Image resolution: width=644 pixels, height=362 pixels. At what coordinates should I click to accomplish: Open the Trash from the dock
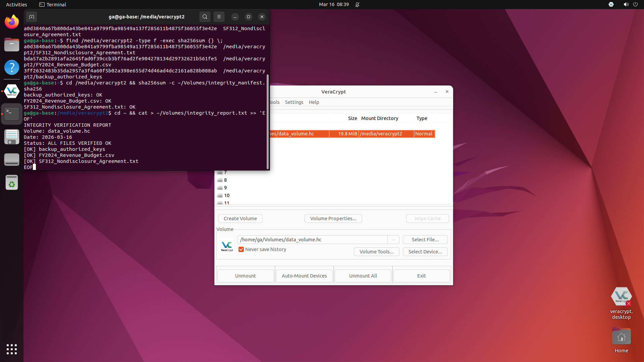point(11,182)
